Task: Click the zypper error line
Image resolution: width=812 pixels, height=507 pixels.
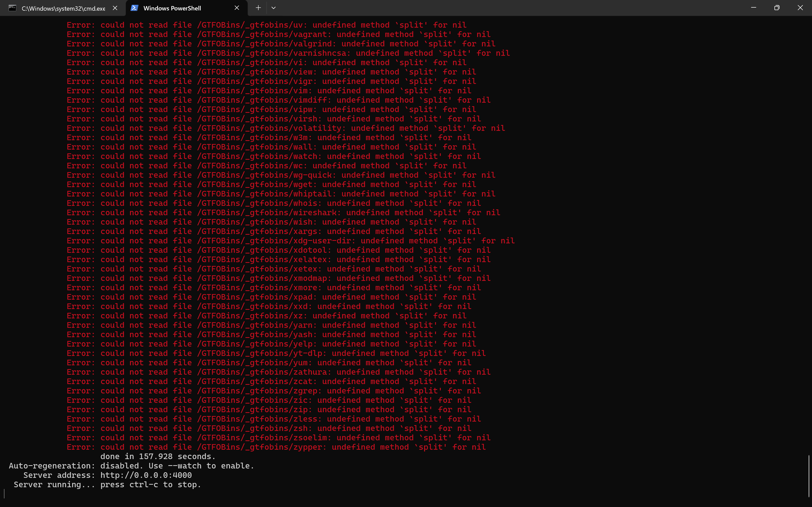Action: 276,447
